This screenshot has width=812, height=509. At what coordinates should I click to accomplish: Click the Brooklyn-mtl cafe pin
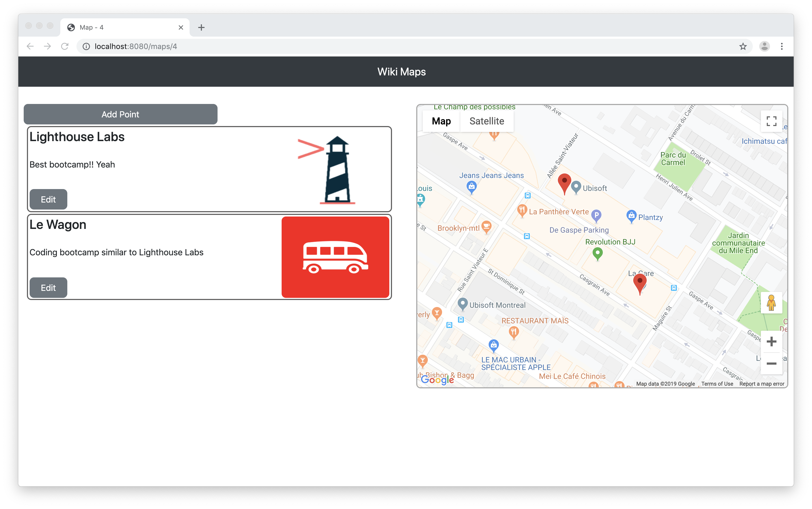(486, 227)
